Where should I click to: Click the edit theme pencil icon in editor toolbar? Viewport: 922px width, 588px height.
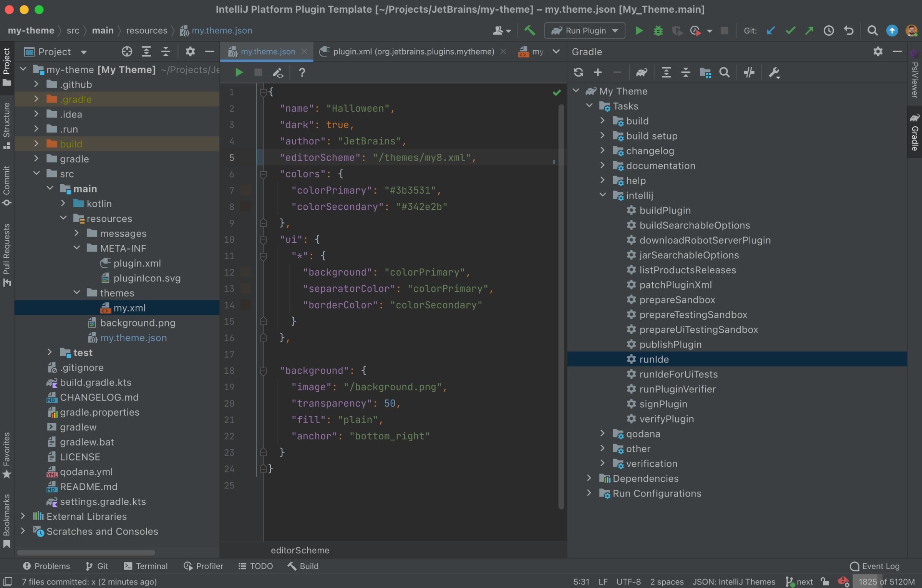coord(278,72)
